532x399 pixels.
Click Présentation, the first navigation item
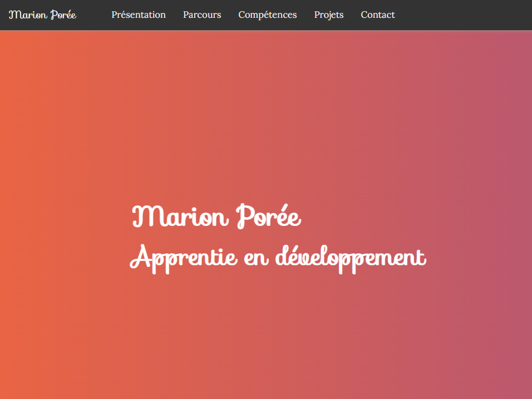tap(138, 15)
